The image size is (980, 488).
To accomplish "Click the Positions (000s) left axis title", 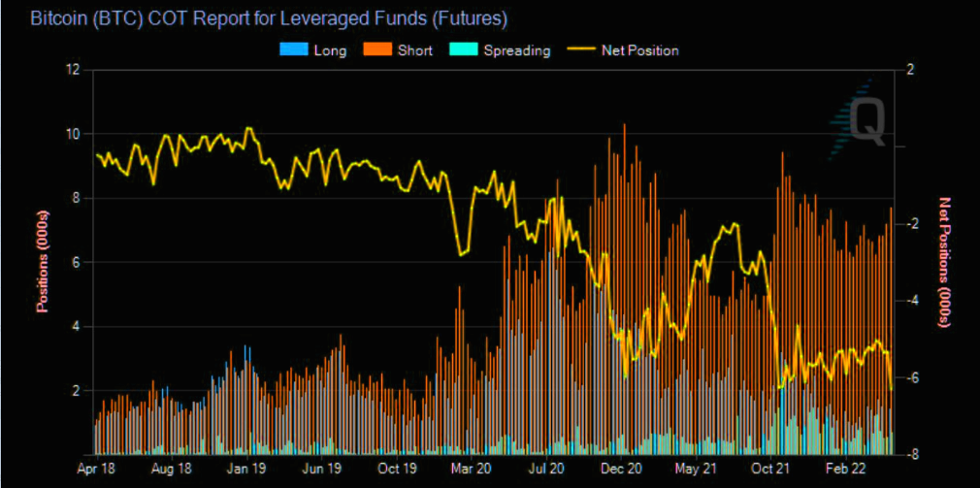I will pos(42,262).
